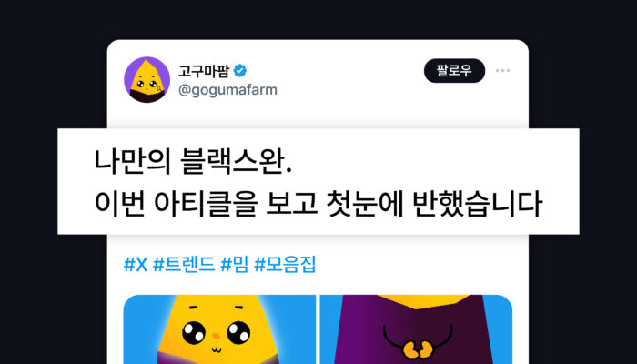This screenshot has width=637, height=364.
Task: Click the yellow character's right sparkling eye
Action: pyautogui.click(x=238, y=332)
